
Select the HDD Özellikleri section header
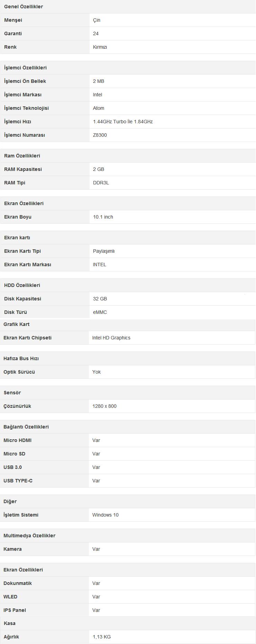[22, 285]
